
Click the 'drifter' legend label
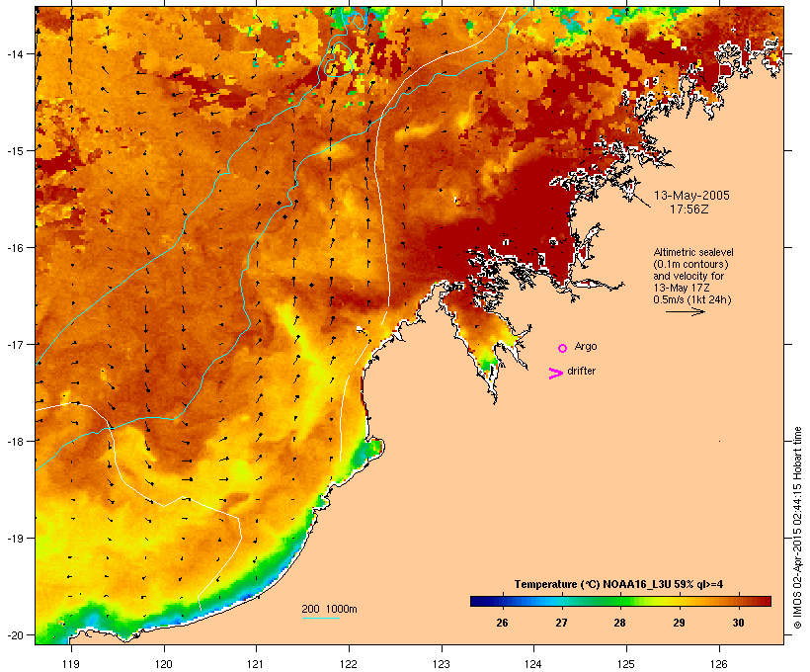click(581, 371)
